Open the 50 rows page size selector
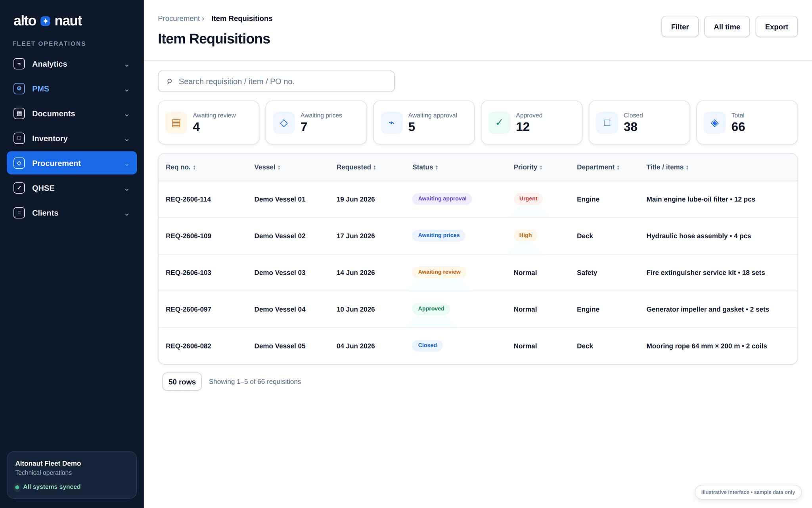The height and width of the screenshot is (508, 812). point(182,381)
